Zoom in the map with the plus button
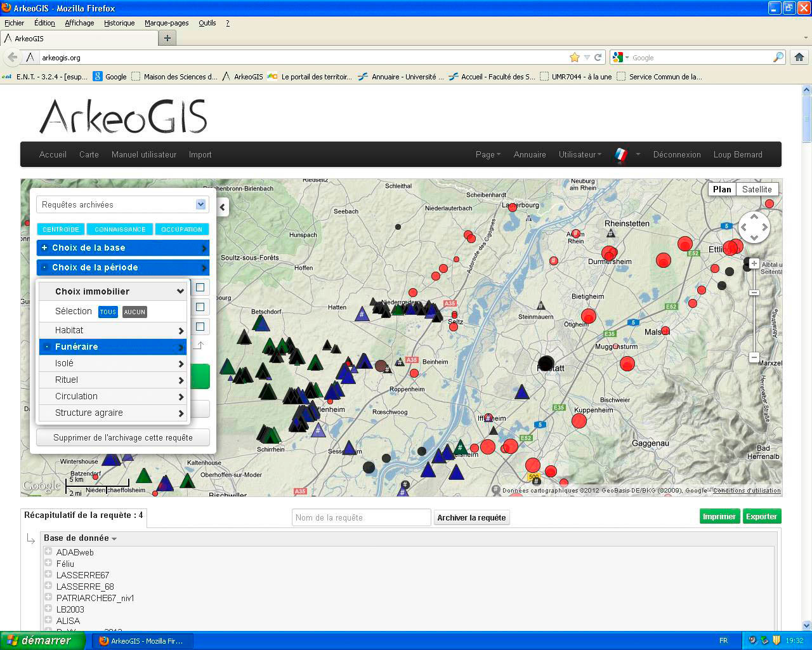Screen dimensions: 812x650 (754, 263)
